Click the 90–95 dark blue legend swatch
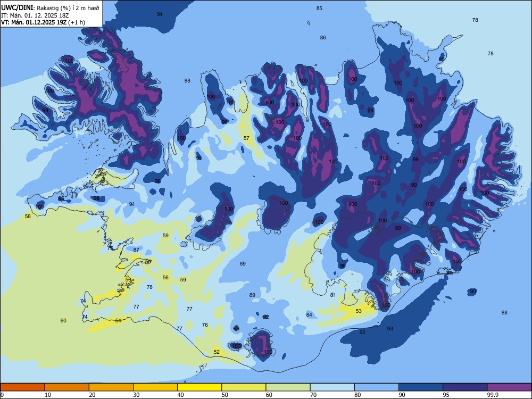The width and height of the screenshot is (532, 399). tap(421, 387)
